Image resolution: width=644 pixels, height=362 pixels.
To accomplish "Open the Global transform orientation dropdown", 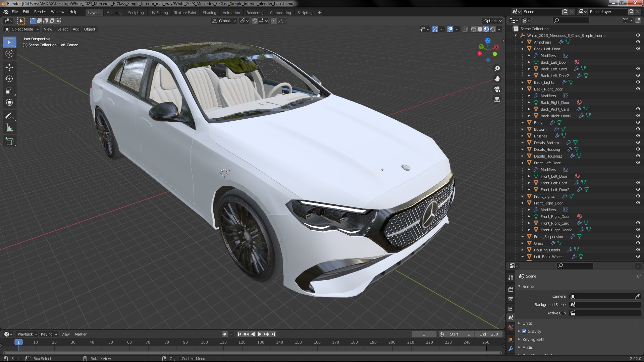I will (x=224, y=21).
